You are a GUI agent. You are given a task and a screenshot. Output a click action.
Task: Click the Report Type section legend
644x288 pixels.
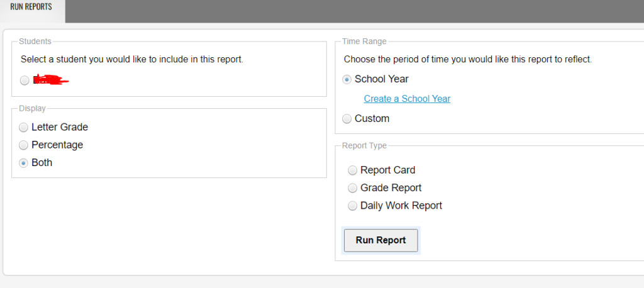point(364,145)
